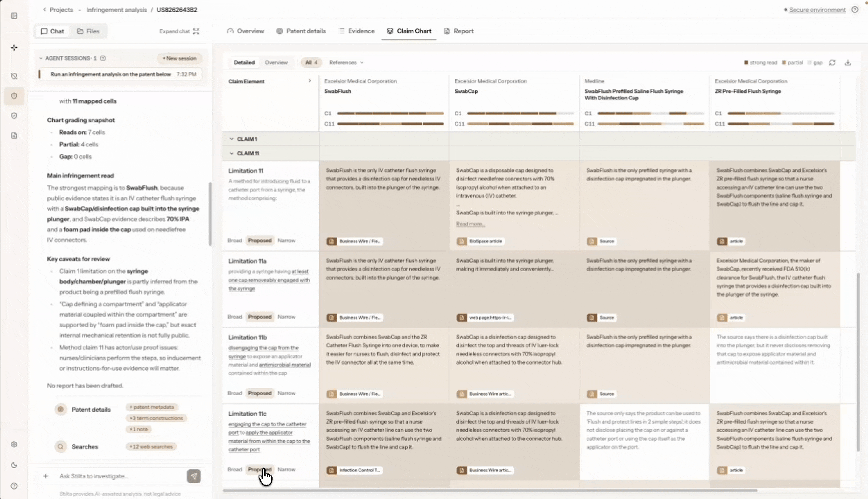This screenshot has height=499, width=868.
Task: Download the claim chart
Action: pyautogui.click(x=848, y=62)
